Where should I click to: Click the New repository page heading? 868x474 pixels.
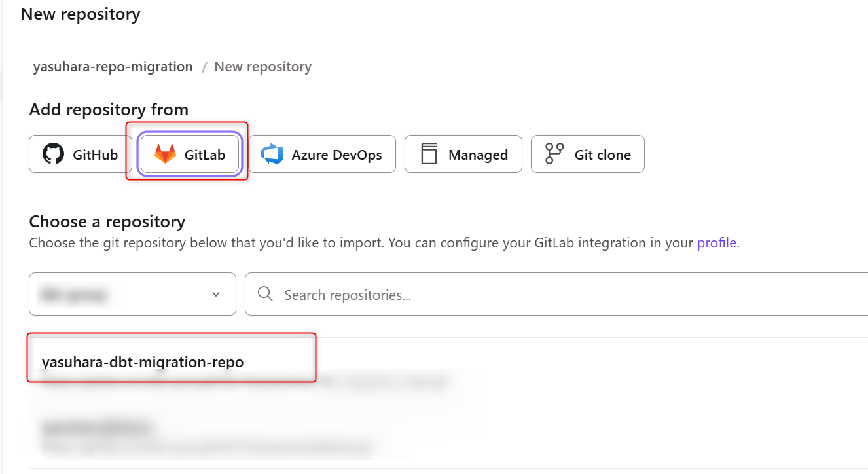[81, 14]
